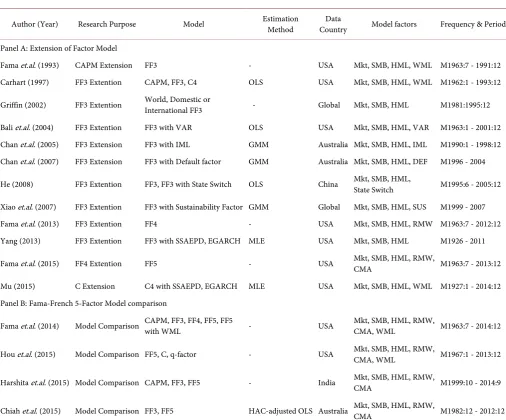Click the 'Carhart (1997)' author cell

25,82
